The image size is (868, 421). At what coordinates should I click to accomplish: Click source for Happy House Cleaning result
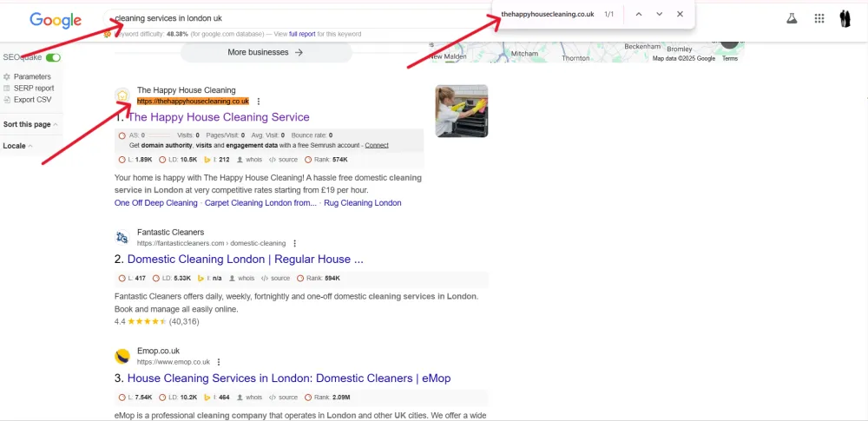point(284,160)
